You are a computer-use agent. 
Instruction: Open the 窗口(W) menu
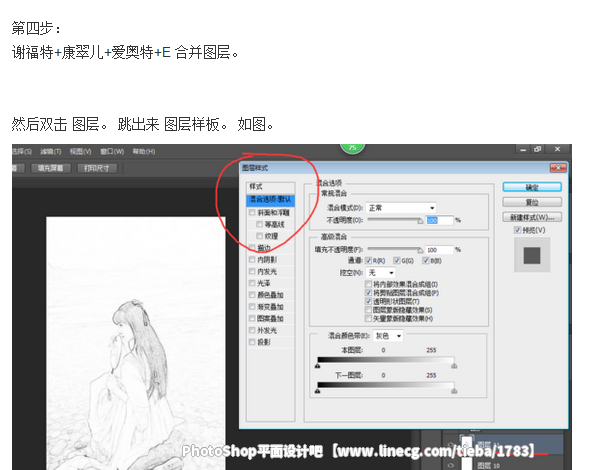click(x=112, y=151)
